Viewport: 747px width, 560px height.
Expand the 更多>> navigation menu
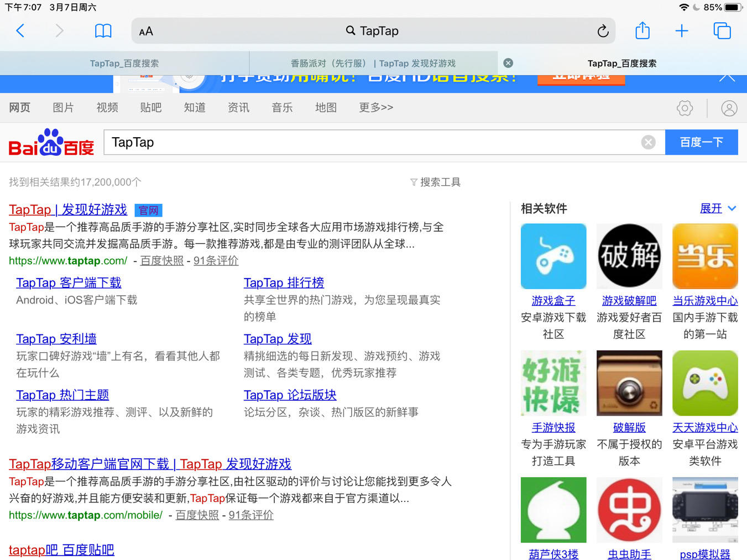(376, 107)
